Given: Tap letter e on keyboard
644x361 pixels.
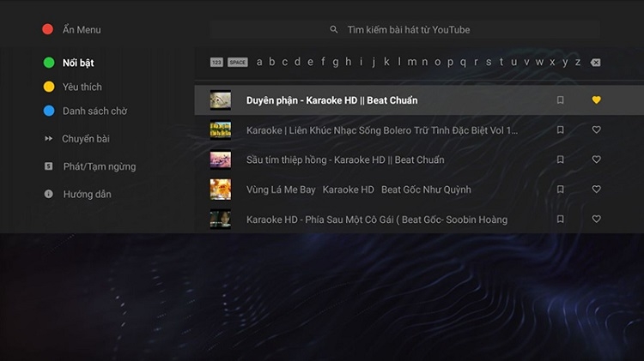Looking at the screenshot, I should [310, 62].
